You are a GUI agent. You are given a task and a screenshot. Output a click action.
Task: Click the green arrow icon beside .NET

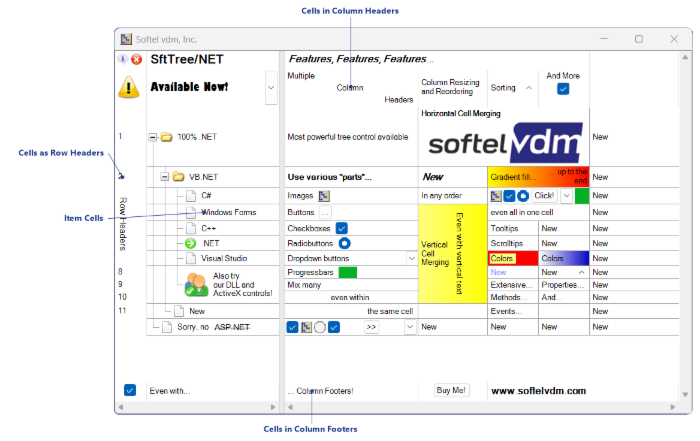191,243
